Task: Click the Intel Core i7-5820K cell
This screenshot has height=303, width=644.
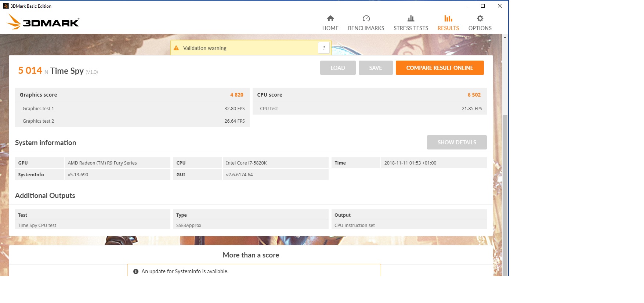Action: [x=276, y=163]
